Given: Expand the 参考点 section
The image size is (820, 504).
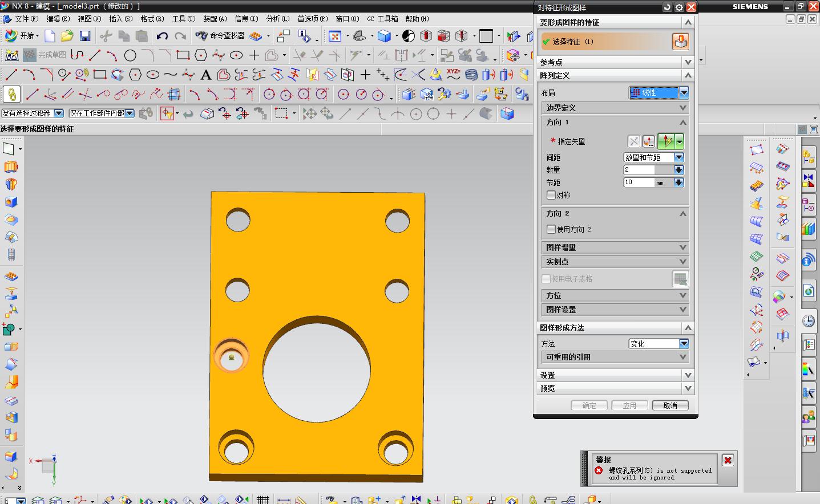Looking at the screenshot, I should 615,62.
